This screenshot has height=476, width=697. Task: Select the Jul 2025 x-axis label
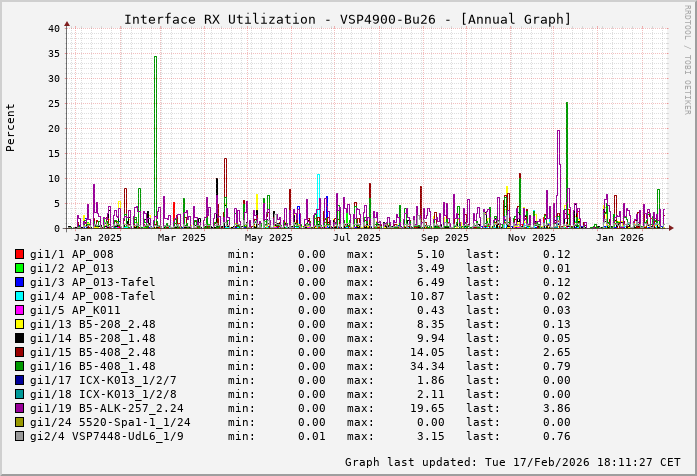coord(356,238)
